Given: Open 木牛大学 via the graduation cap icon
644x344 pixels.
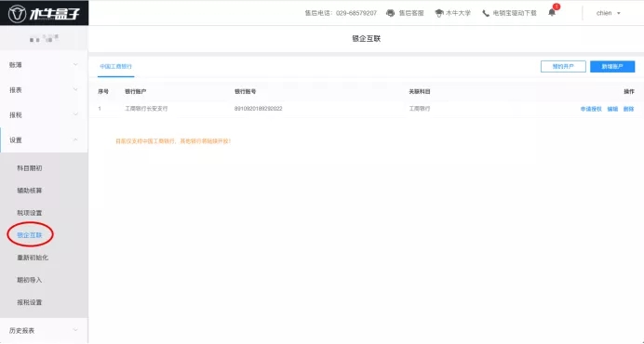Looking at the screenshot, I should pyautogui.click(x=439, y=13).
